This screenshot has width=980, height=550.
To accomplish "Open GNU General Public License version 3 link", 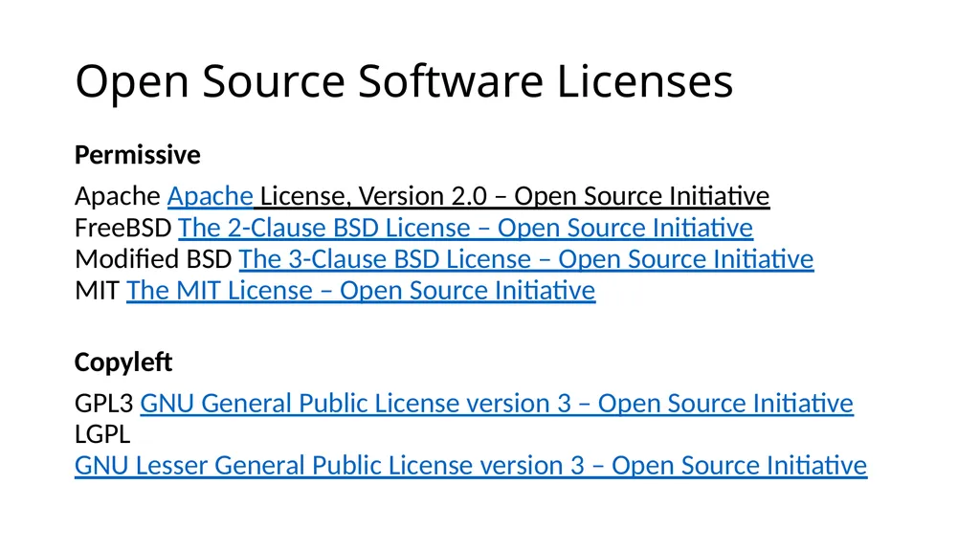I will point(497,403).
